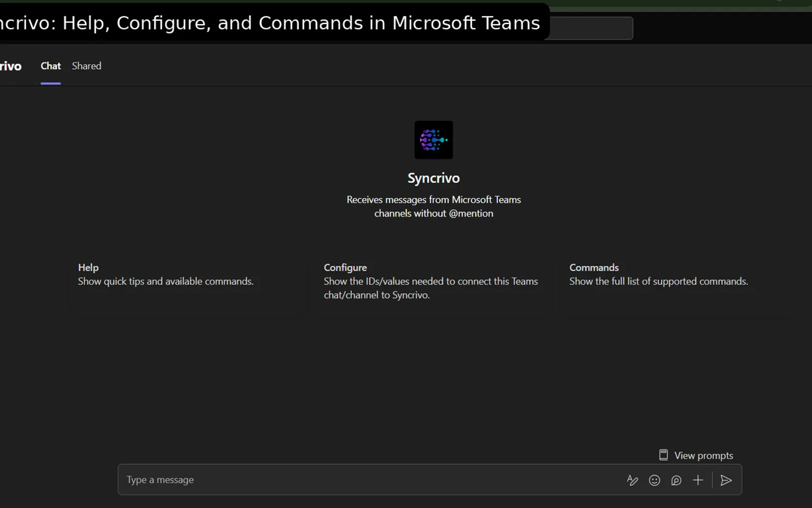Open the plus actions and apps icon
The image size is (812, 508).
(698, 480)
